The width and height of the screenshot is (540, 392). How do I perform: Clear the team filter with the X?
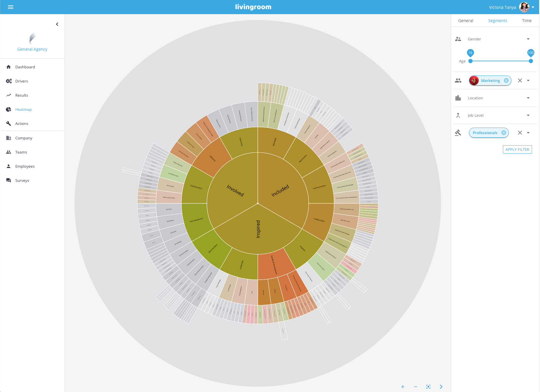520,80
